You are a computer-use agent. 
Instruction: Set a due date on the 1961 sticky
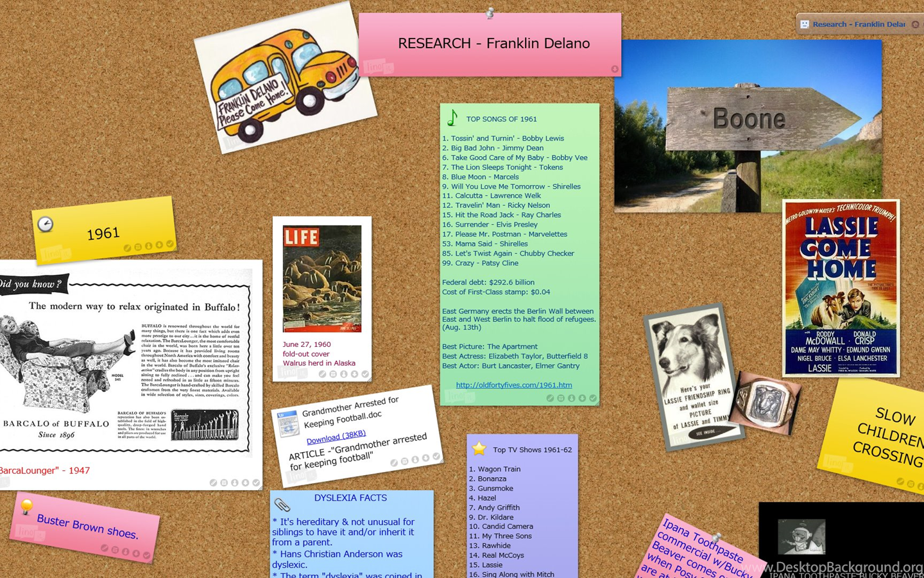tap(138, 247)
